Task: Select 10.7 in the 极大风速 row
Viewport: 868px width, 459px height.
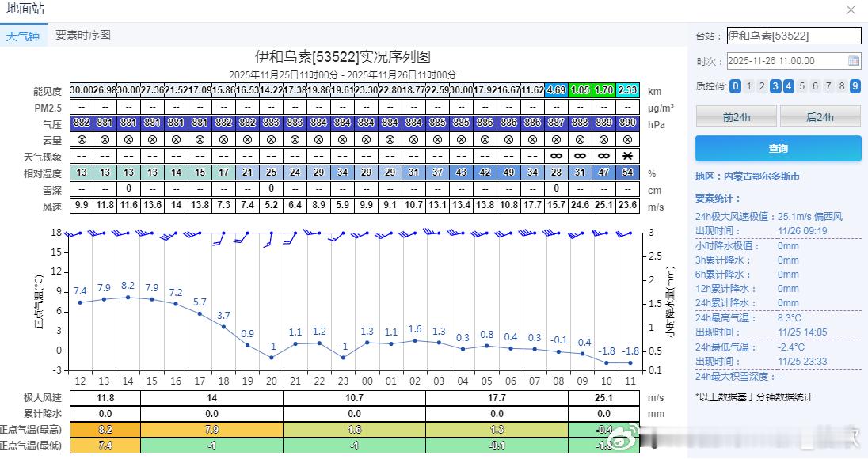Action: pyautogui.click(x=354, y=398)
